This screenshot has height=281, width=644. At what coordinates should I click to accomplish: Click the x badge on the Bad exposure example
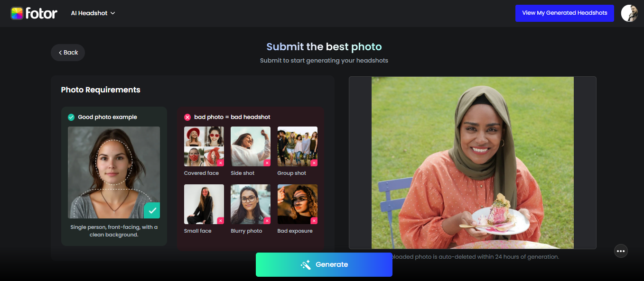[314, 220]
